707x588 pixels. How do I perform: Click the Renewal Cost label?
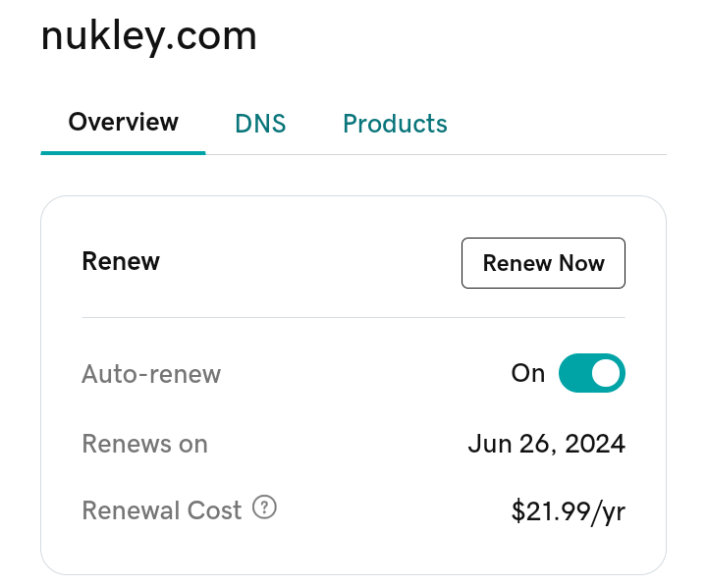[x=161, y=510]
